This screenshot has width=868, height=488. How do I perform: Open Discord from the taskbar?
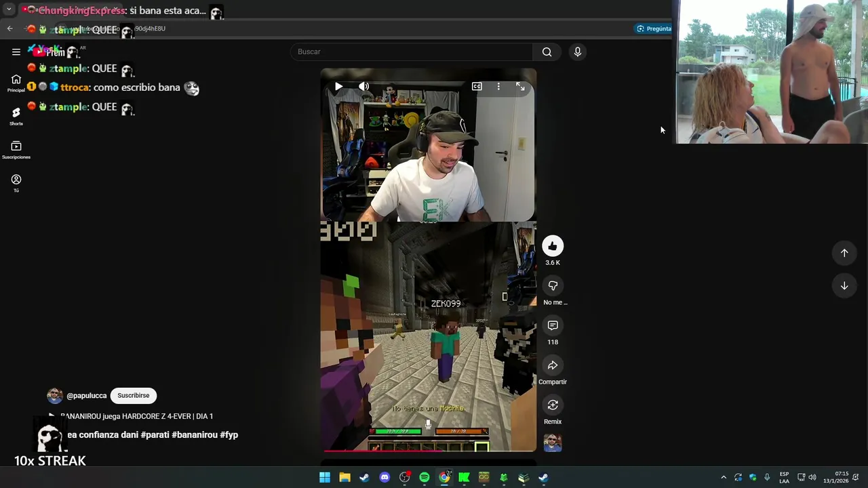pos(384,478)
